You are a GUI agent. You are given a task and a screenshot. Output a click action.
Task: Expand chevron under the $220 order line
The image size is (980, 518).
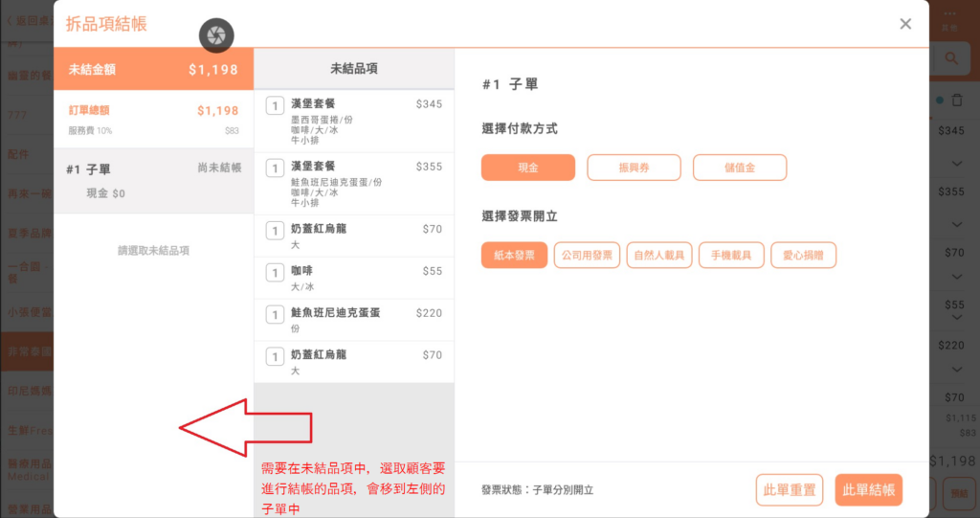click(x=957, y=369)
